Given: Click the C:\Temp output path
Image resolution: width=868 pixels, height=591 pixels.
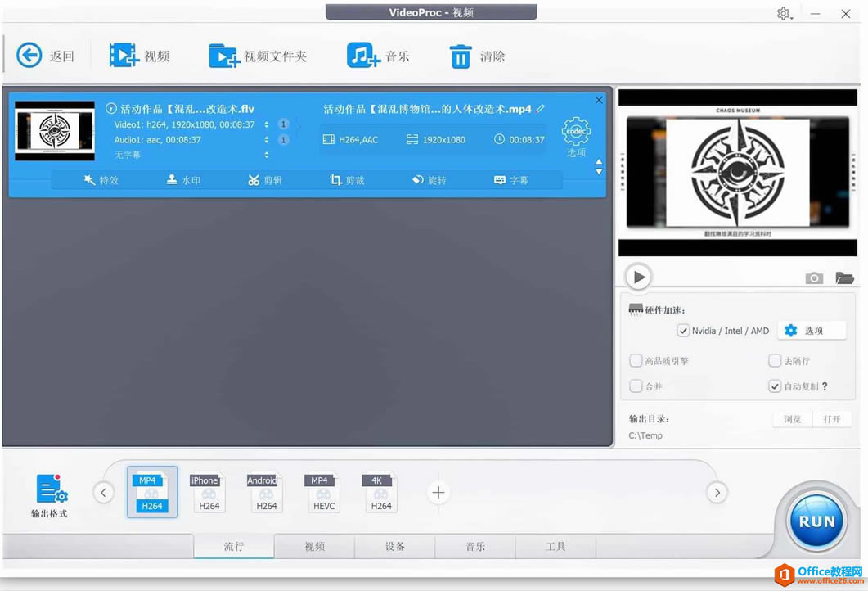Looking at the screenshot, I should click(x=645, y=435).
